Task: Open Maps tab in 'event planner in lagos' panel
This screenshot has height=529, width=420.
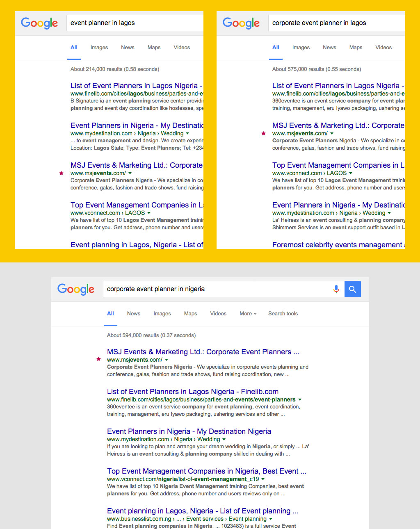Action: [x=154, y=48]
